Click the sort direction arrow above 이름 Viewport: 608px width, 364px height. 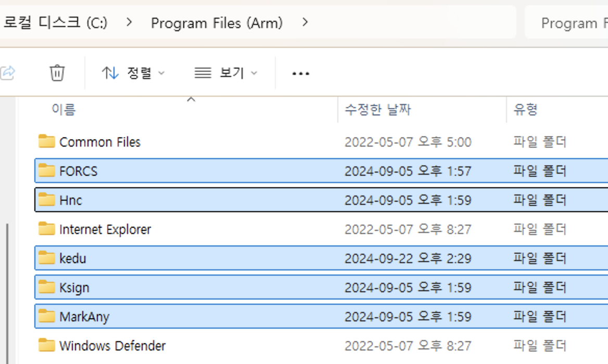[x=191, y=99]
